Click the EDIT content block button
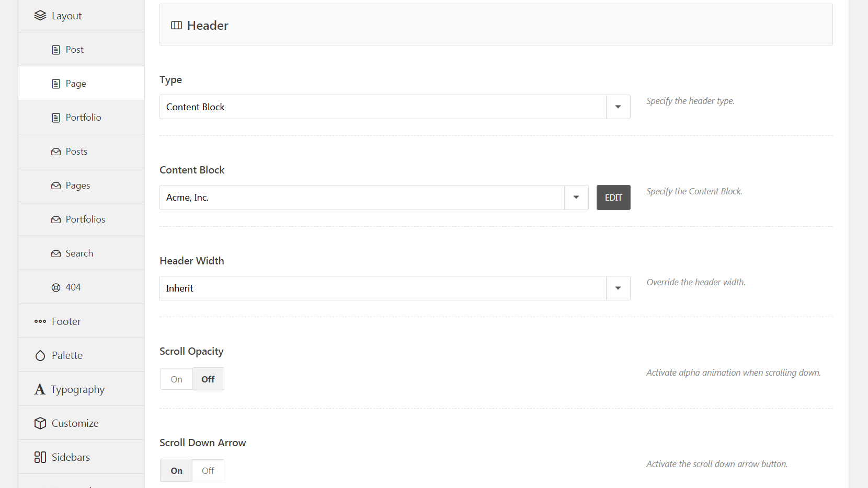This screenshot has width=868, height=488. 613,197
